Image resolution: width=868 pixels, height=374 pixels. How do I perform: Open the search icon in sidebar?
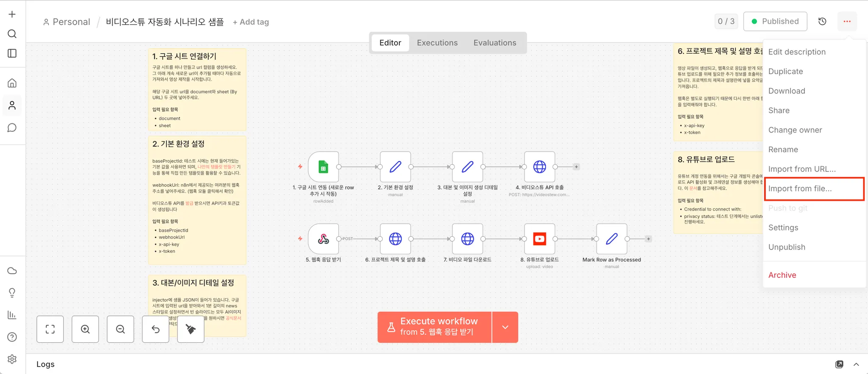pyautogui.click(x=12, y=34)
